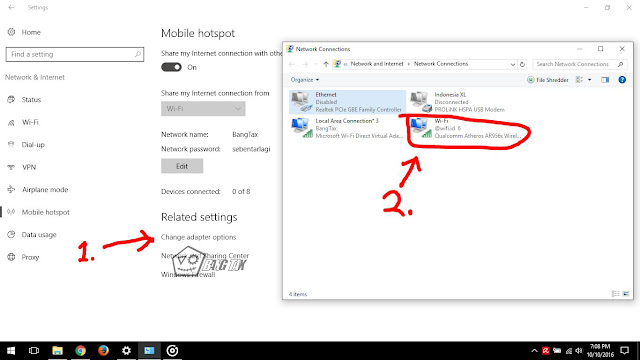Click network icon in system tray
This screenshot has height=360, width=640.
click(569, 351)
